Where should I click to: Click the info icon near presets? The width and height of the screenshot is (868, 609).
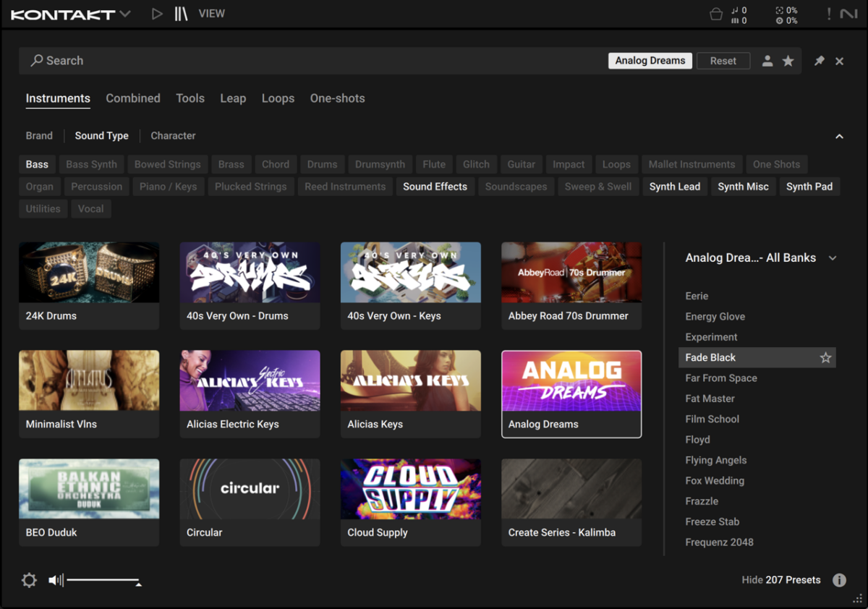click(839, 580)
